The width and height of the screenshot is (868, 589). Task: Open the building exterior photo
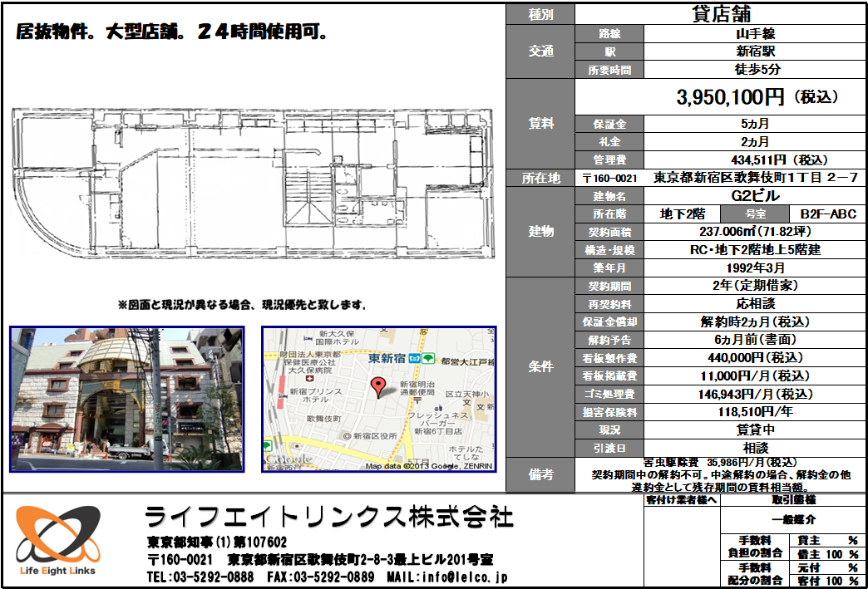pos(126,399)
